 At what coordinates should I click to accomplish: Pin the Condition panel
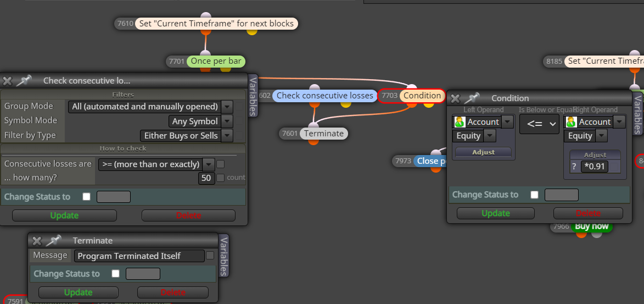[472, 98]
